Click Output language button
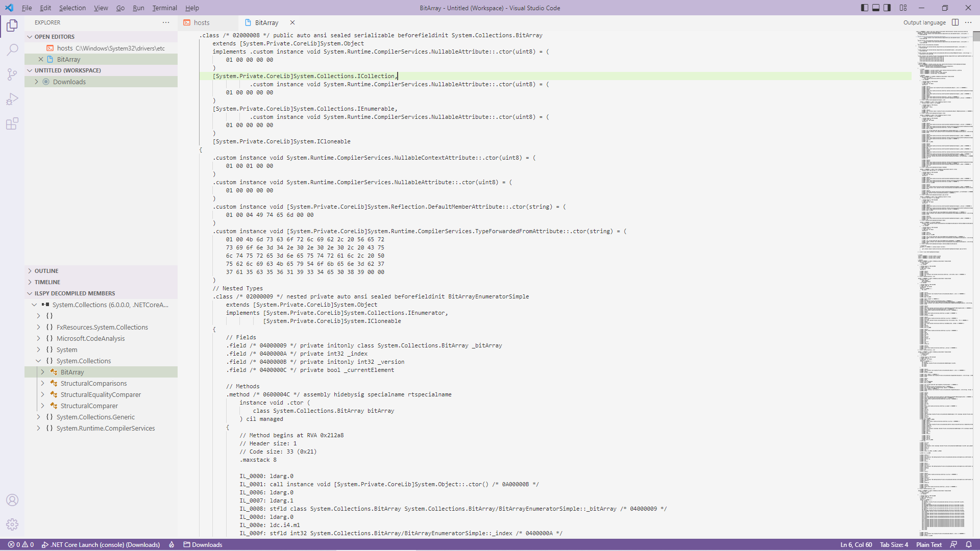 924,22
